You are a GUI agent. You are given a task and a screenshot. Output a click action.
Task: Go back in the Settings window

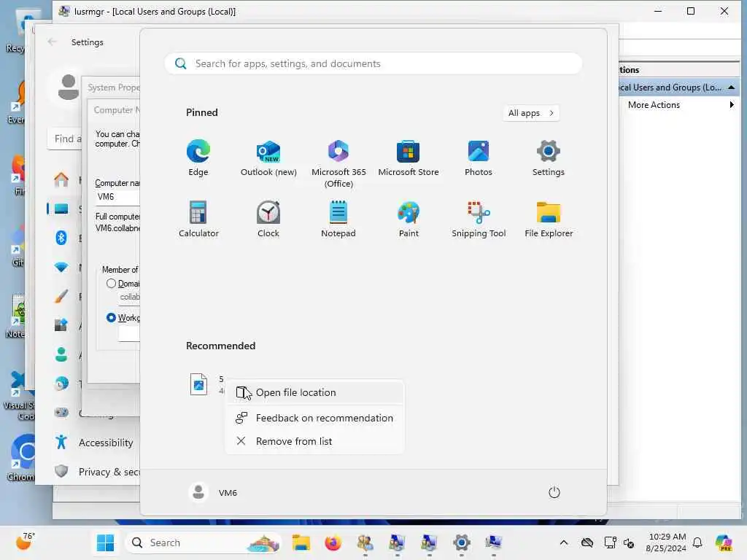(52, 42)
